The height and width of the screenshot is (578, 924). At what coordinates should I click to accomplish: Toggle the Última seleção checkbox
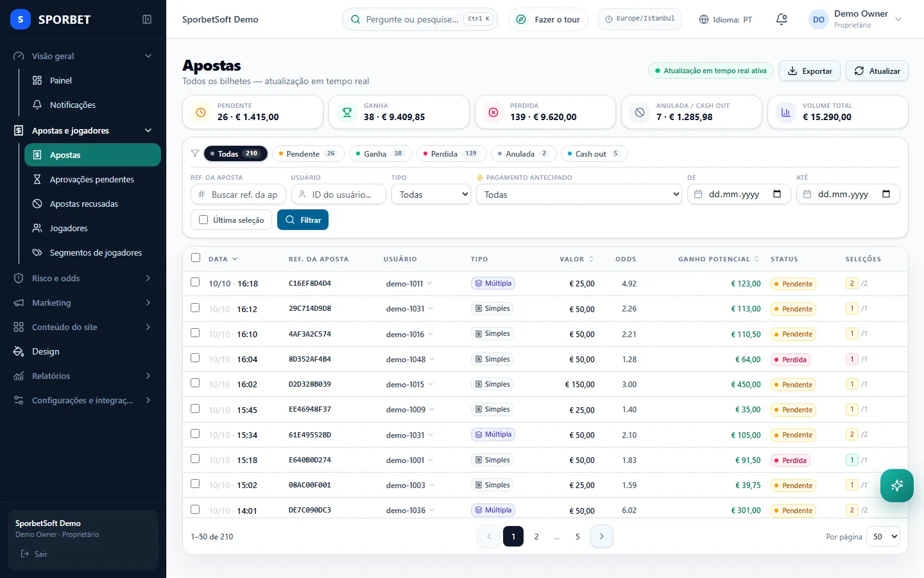(203, 220)
